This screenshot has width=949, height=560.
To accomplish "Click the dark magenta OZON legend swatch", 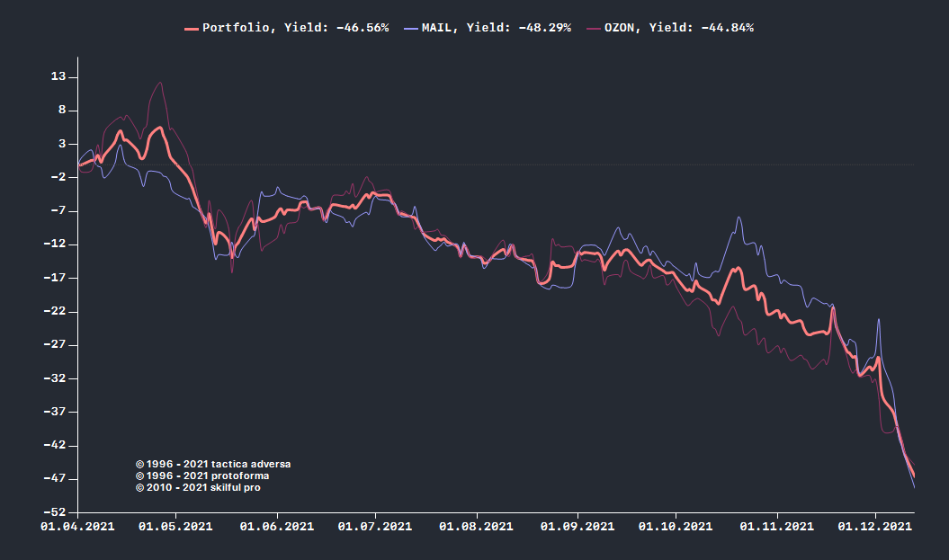I will (593, 28).
